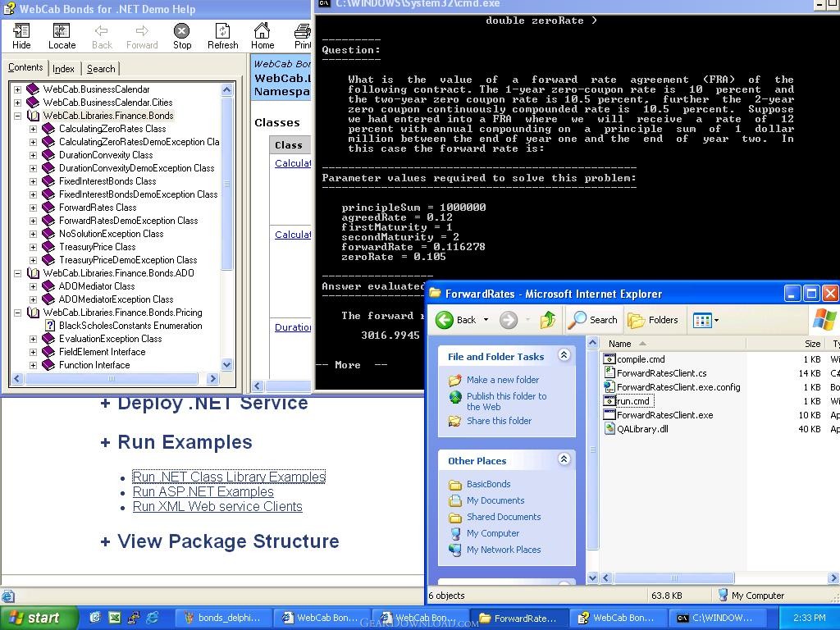
Task: Click the Locate toolbar icon
Action: [x=62, y=36]
